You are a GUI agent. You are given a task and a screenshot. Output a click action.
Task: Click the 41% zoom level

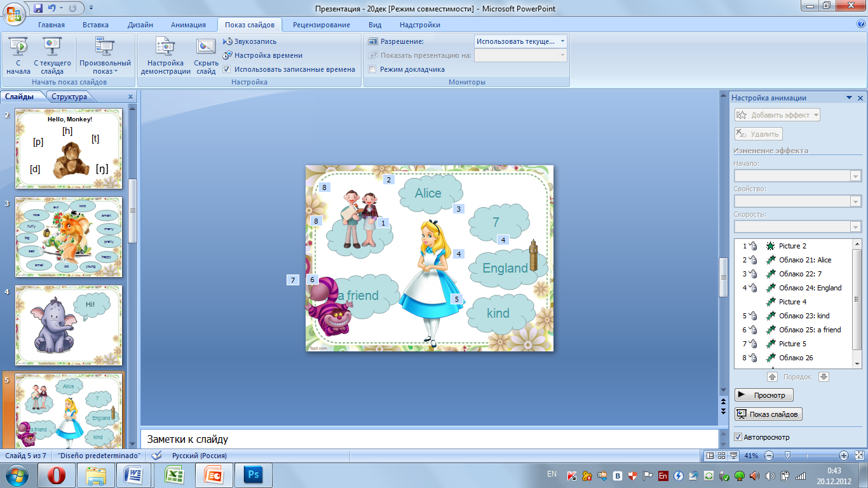(x=752, y=456)
